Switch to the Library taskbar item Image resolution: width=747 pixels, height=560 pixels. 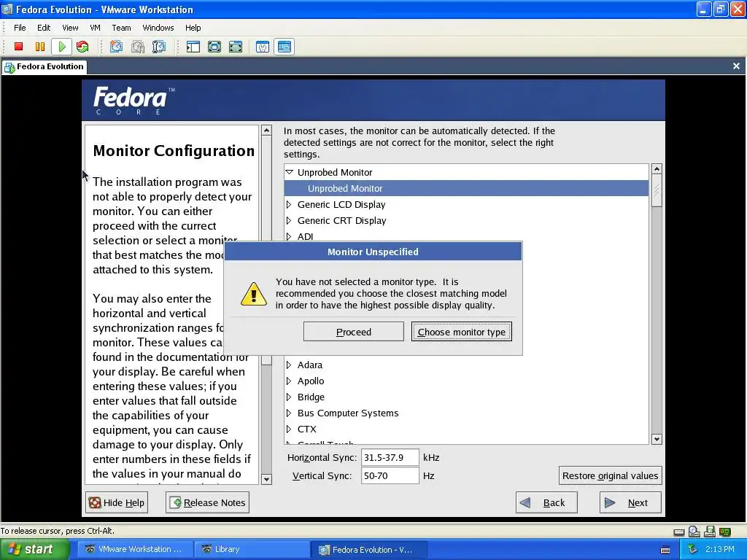[252, 550]
